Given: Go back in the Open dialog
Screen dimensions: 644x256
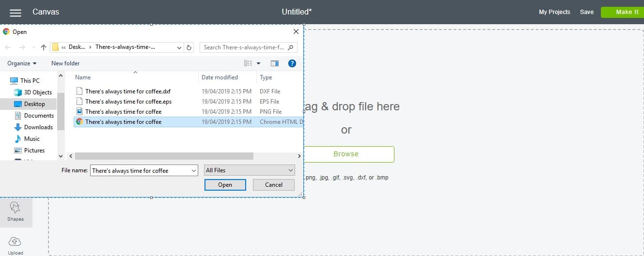Looking at the screenshot, I should click(x=8, y=47).
